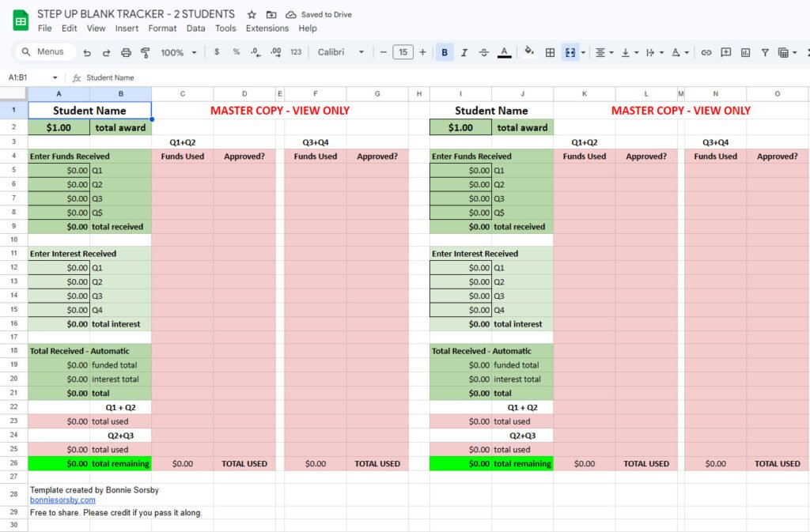This screenshot has width=810, height=532.
Task: Open the merge cells dropdown arrow
Action: click(583, 52)
